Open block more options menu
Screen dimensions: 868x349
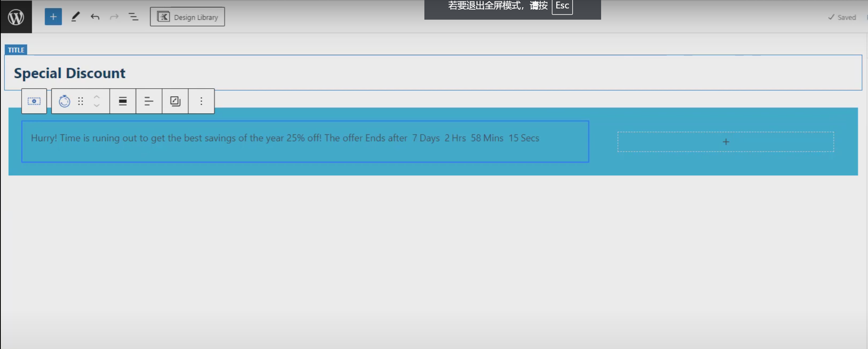[202, 101]
